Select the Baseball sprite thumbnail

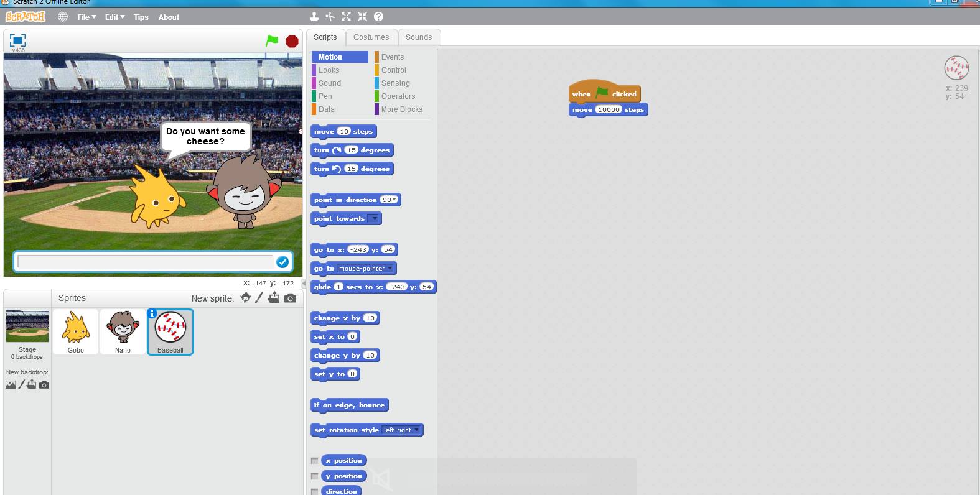click(x=170, y=332)
